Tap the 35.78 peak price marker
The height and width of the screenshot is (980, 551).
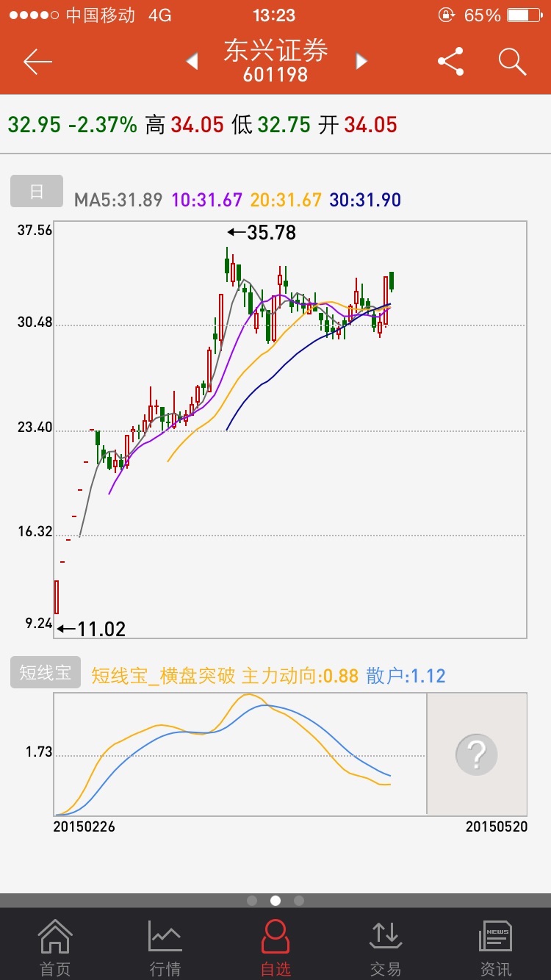click(x=262, y=233)
